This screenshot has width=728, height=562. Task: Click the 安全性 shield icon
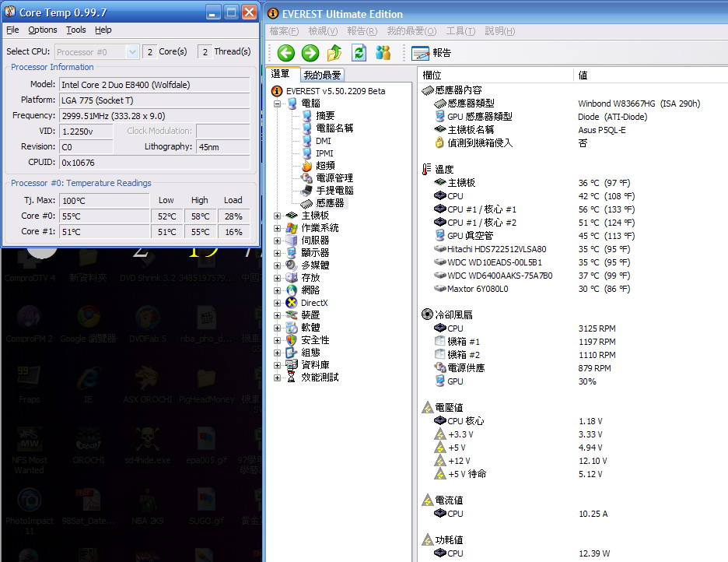tap(291, 340)
